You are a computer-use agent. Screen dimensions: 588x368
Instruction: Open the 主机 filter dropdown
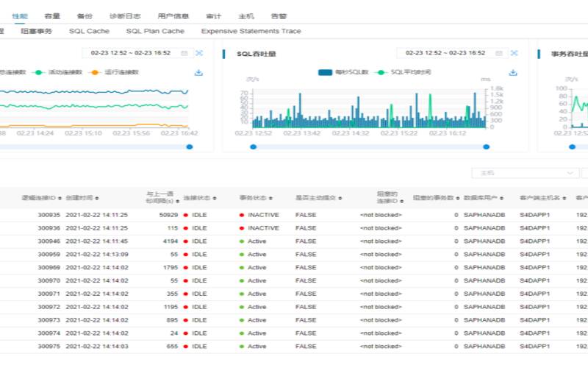tap(525, 173)
